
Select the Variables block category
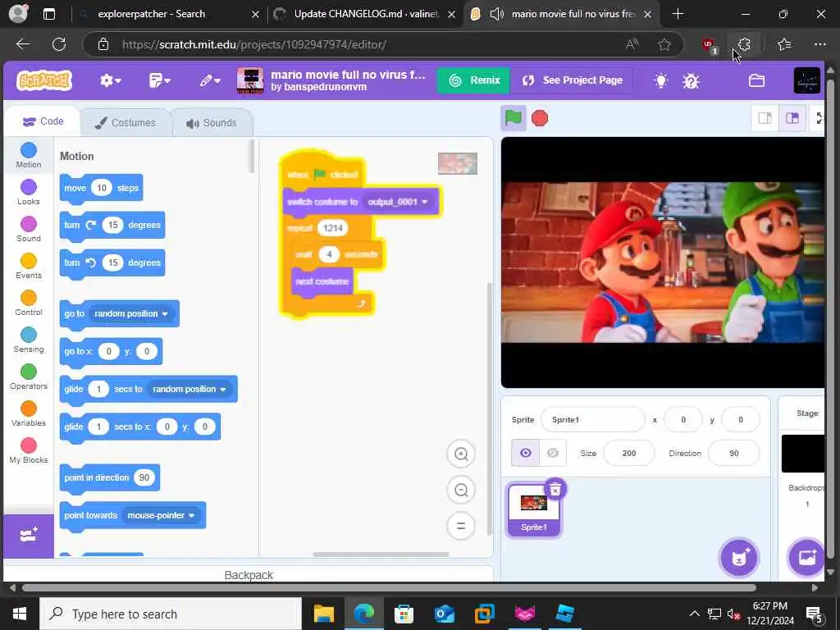29,414
